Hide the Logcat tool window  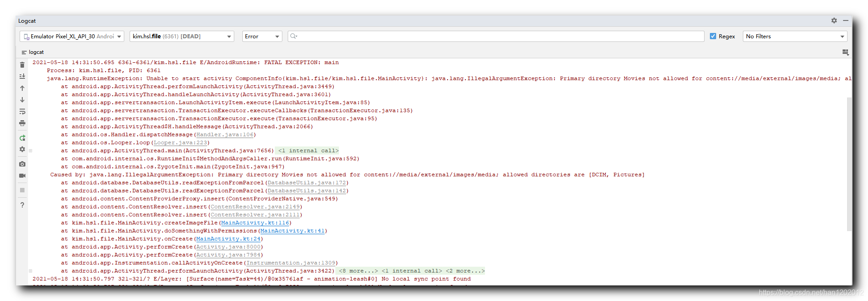pos(845,20)
